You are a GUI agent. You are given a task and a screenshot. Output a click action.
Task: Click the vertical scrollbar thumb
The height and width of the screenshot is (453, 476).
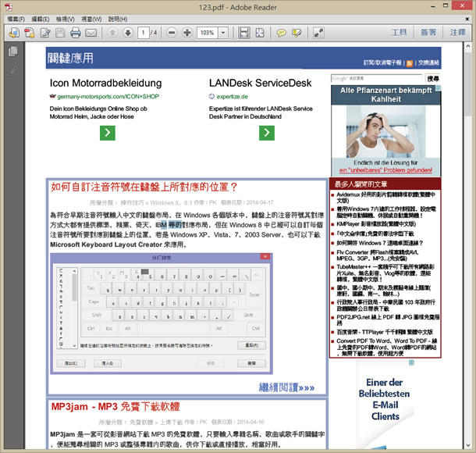(468, 84)
